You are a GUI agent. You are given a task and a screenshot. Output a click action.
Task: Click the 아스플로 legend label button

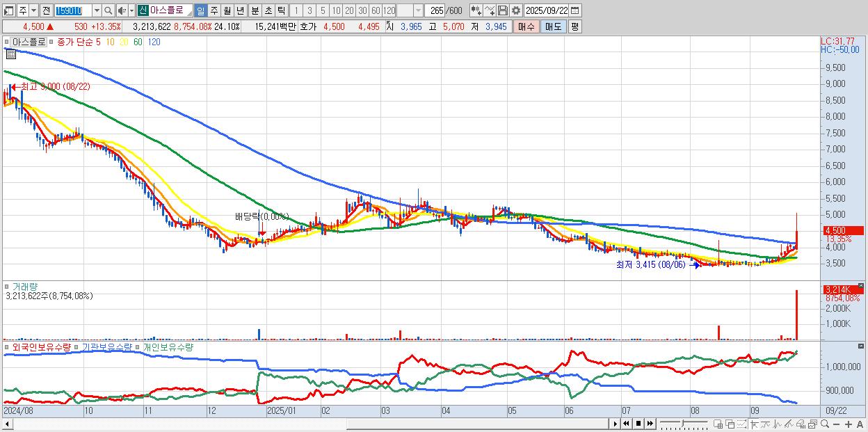(29, 42)
